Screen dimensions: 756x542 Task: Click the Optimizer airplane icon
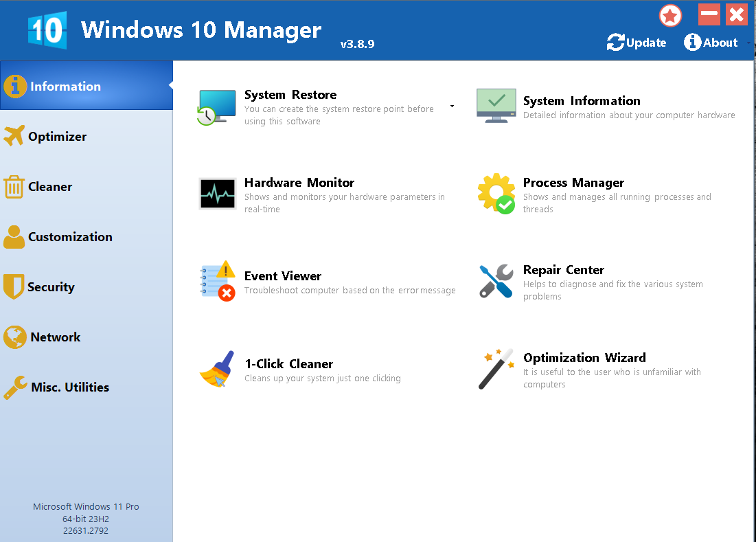(14, 135)
